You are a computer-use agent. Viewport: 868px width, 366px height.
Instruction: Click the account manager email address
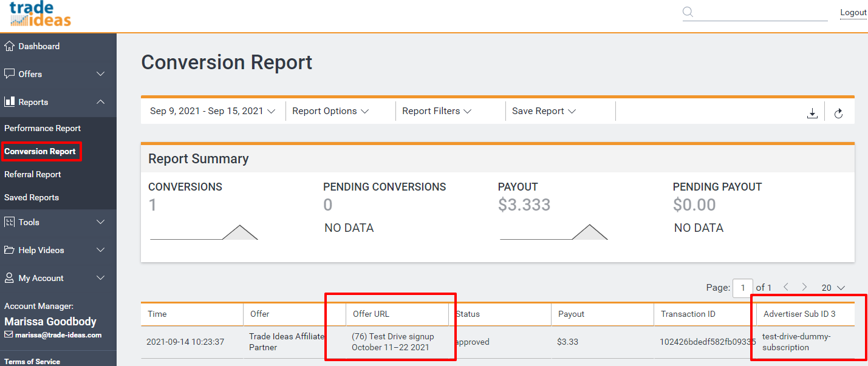58,334
